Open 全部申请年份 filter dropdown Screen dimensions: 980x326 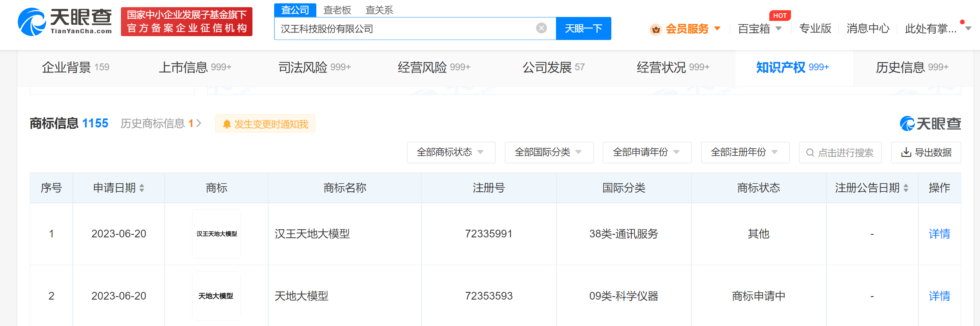click(x=647, y=152)
